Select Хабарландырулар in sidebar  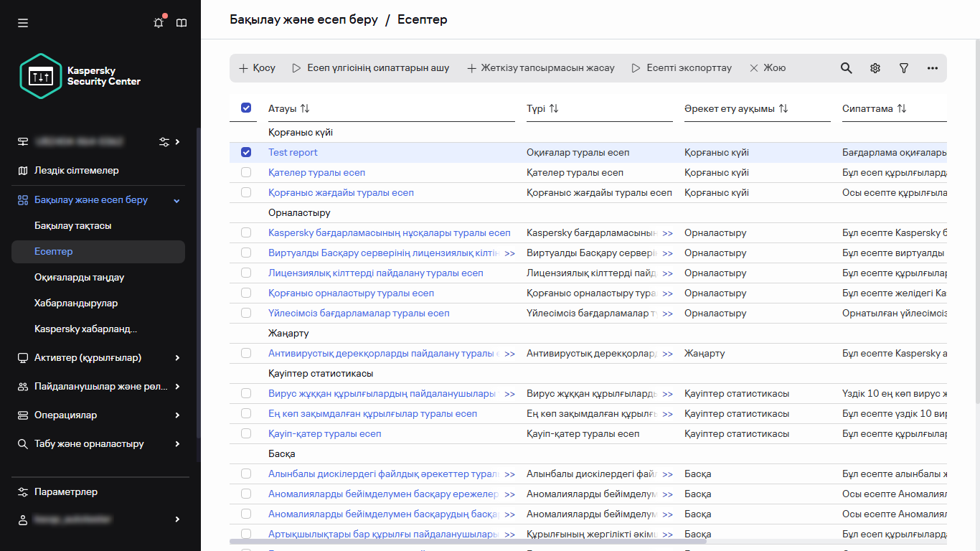click(76, 303)
